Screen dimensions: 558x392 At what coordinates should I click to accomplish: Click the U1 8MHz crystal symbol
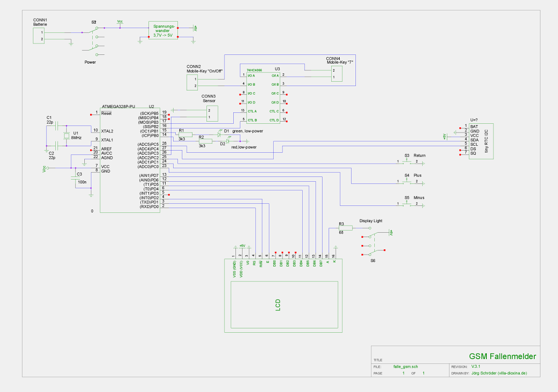(x=67, y=135)
